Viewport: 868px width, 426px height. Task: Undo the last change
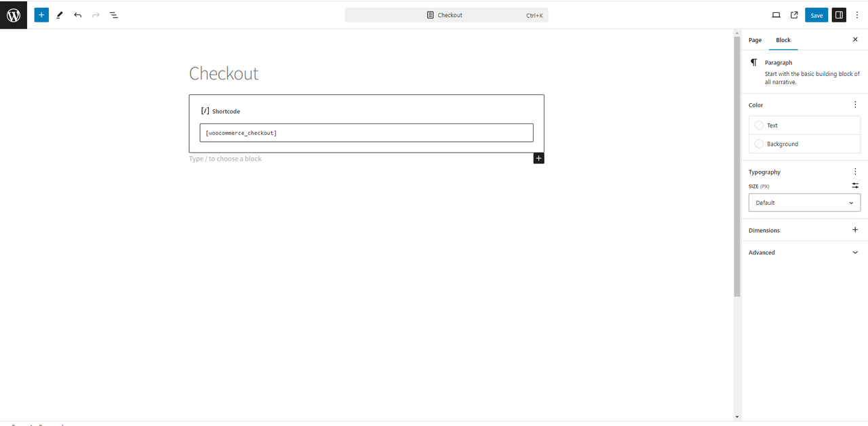click(78, 15)
